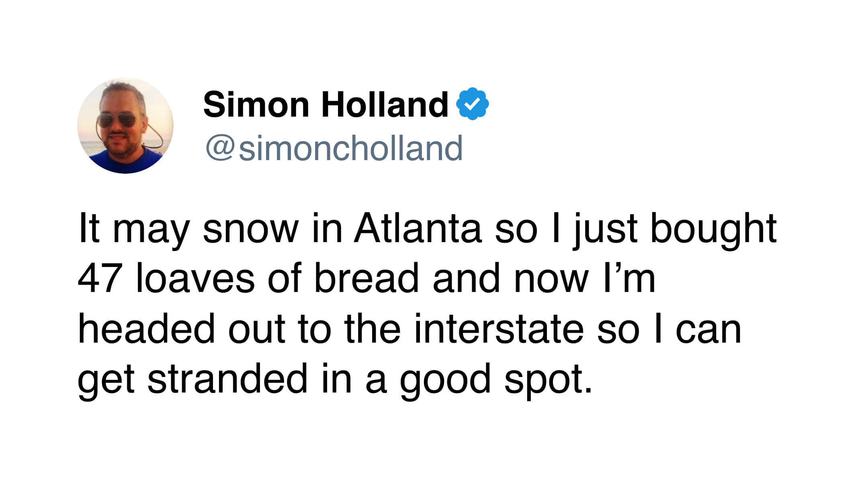Click the word "loaves" in the tweet
868x481 pixels.
195,278
